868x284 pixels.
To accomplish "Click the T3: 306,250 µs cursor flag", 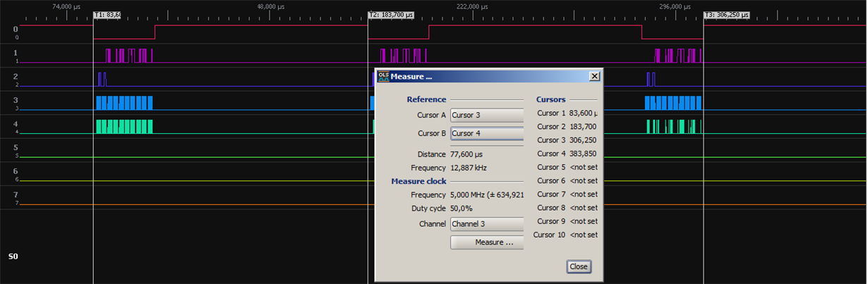I will (x=727, y=15).
